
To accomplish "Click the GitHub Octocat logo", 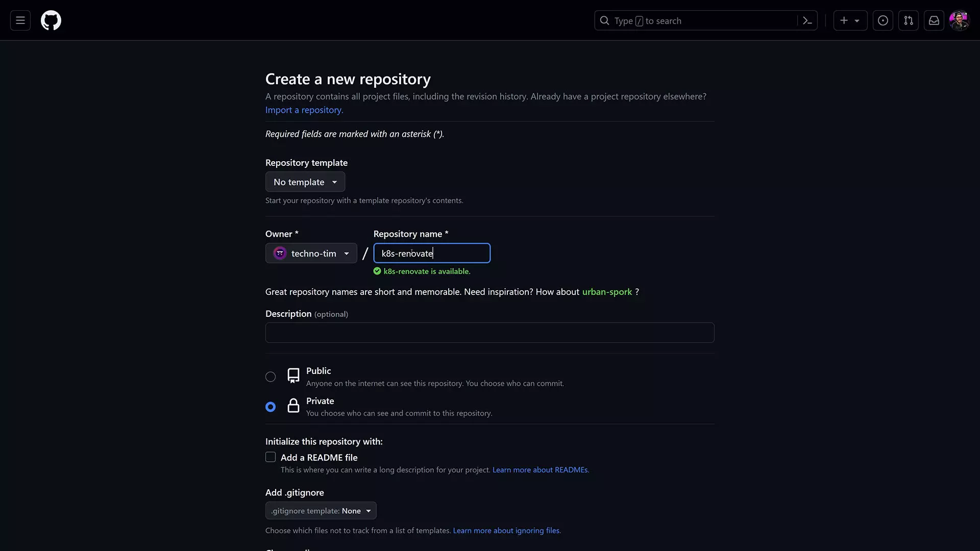I will [51, 20].
